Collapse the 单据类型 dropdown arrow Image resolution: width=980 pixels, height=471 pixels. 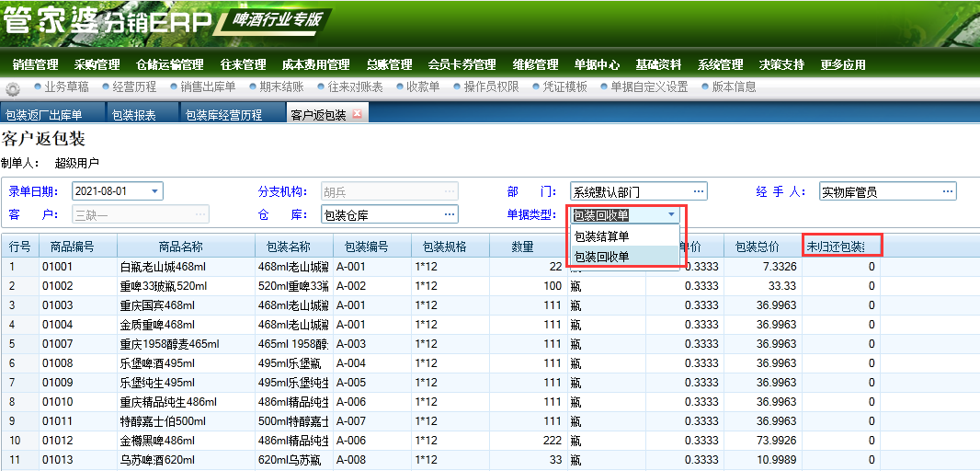click(671, 214)
